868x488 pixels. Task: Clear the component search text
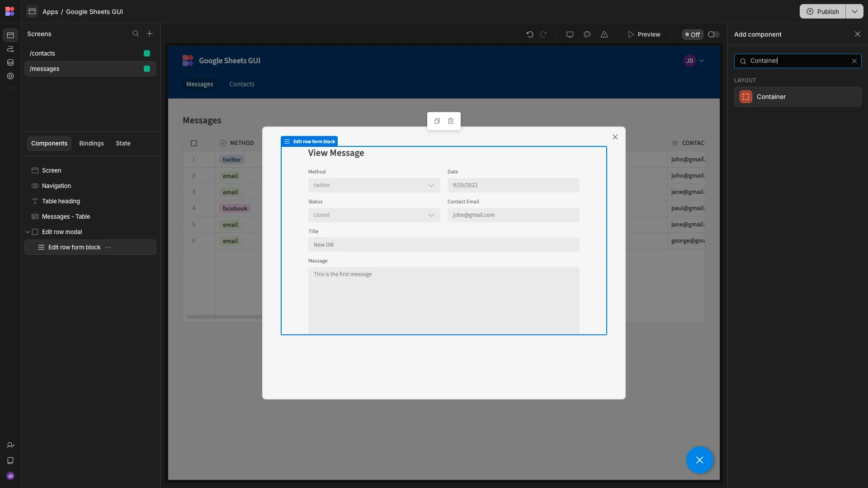(x=854, y=61)
